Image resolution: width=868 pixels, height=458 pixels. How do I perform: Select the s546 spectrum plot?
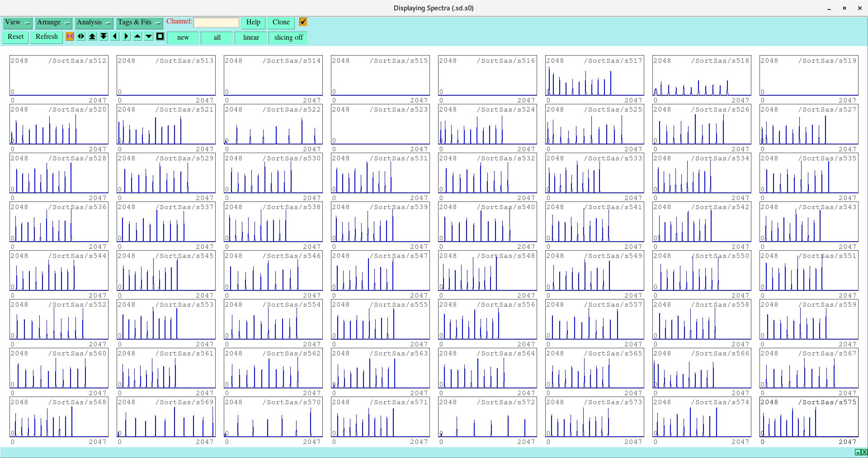(273, 271)
